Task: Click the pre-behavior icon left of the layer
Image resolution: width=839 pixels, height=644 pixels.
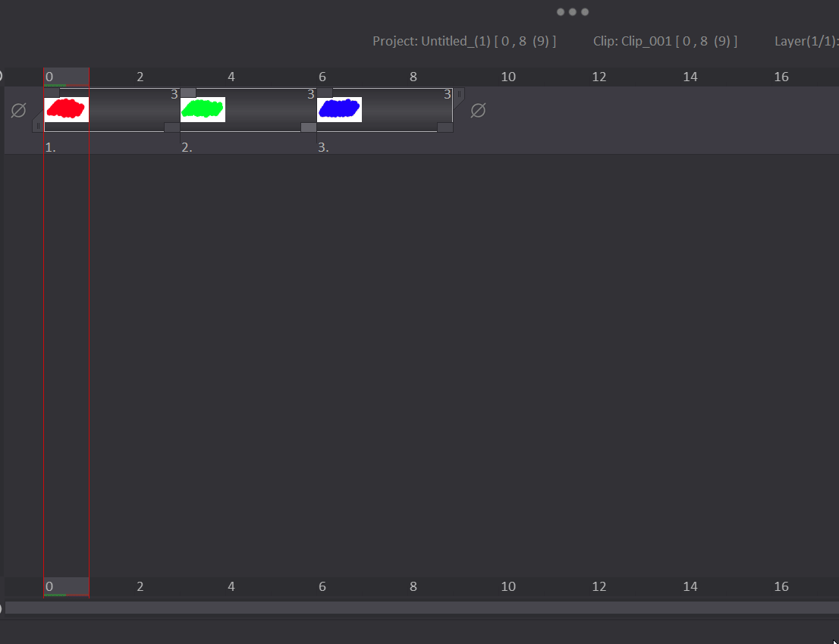Action: (18, 111)
